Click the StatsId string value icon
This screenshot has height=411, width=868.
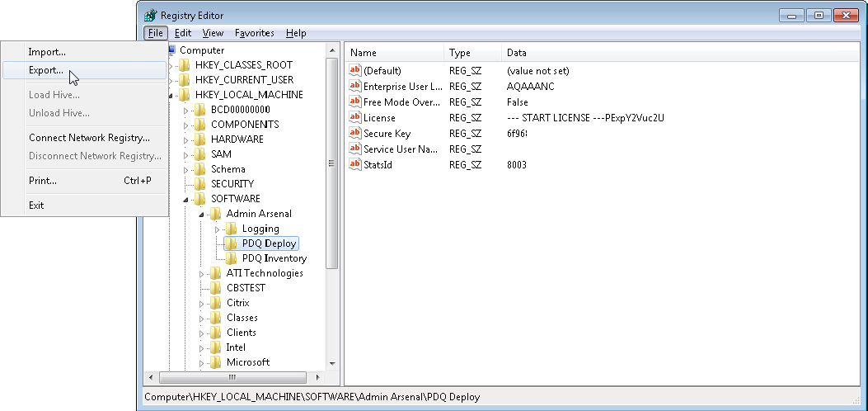point(355,164)
